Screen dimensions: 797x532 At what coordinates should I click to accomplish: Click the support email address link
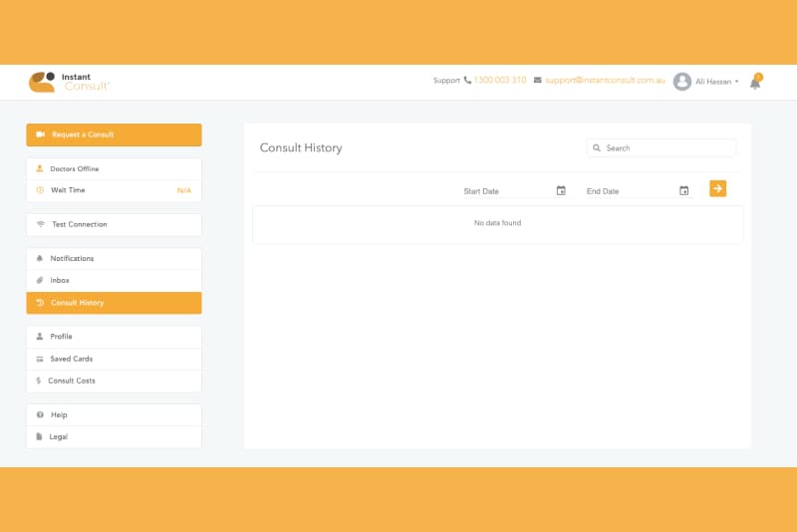click(605, 81)
